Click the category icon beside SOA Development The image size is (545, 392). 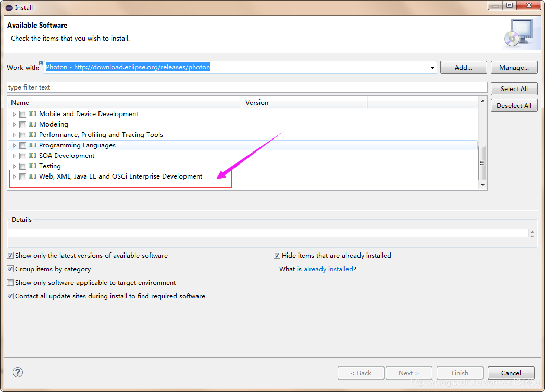click(32, 156)
